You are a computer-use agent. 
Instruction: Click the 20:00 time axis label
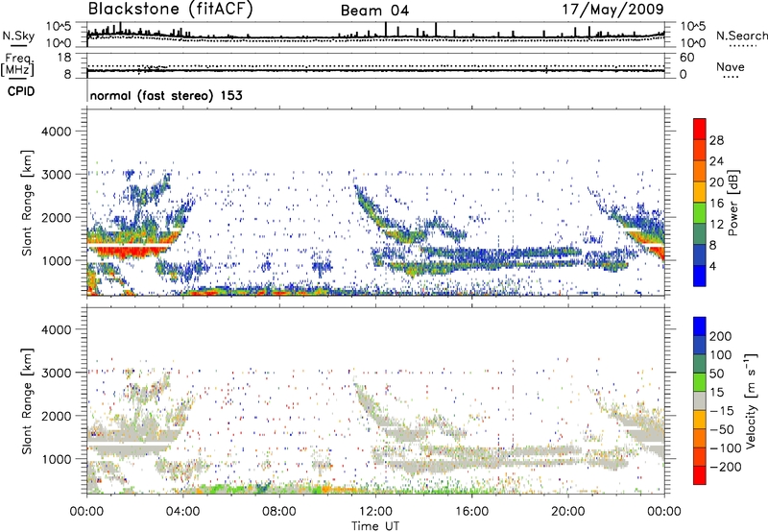coord(568,512)
